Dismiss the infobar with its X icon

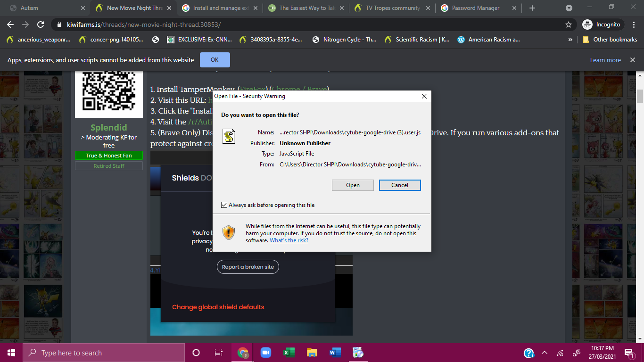(x=632, y=60)
